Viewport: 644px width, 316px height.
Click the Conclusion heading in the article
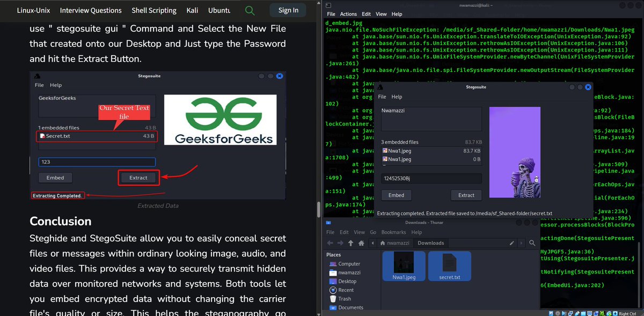point(60,222)
